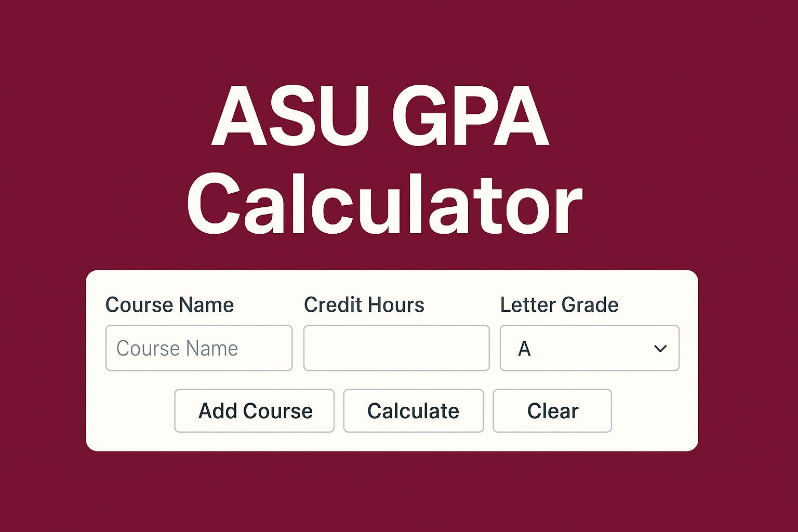The height and width of the screenshot is (532, 798).
Task: Click white card space left of Add Course
Action: click(x=131, y=410)
